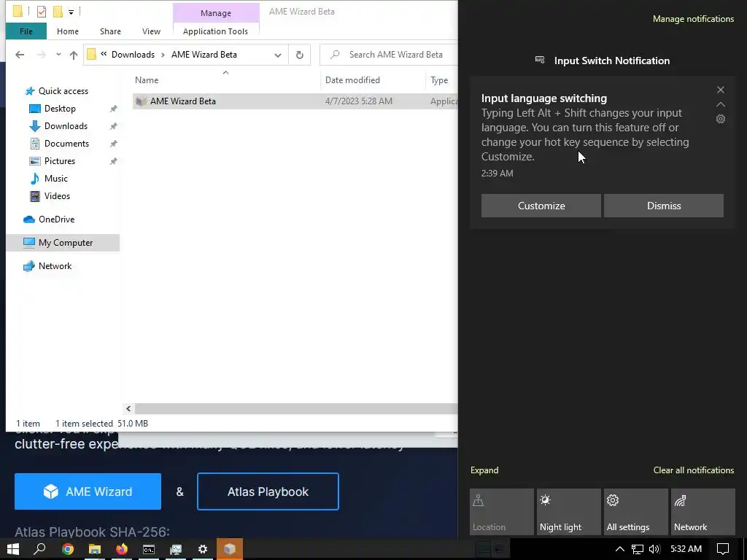Open notification settings gear icon
747x560 pixels.
pos(720,119)
